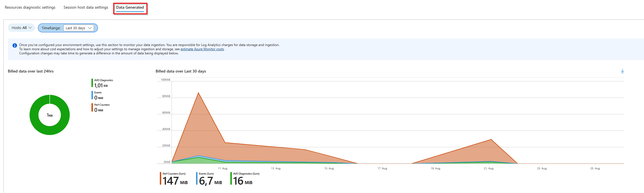Click the 23. Aug. axis label
This screenshot has height=193, width=644.
[x=542, y=168]
